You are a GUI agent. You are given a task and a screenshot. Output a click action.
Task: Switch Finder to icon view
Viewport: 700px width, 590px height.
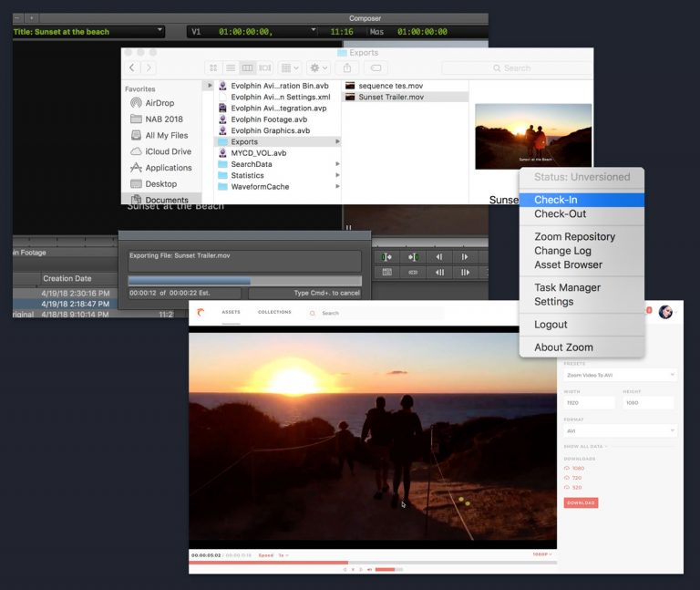pos(213,67)
